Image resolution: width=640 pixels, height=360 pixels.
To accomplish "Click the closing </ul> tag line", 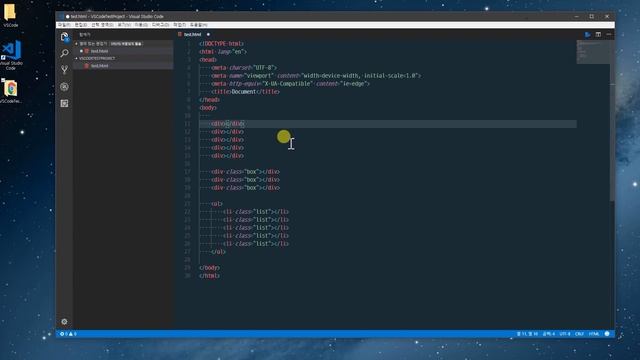I will click(218, 252).
